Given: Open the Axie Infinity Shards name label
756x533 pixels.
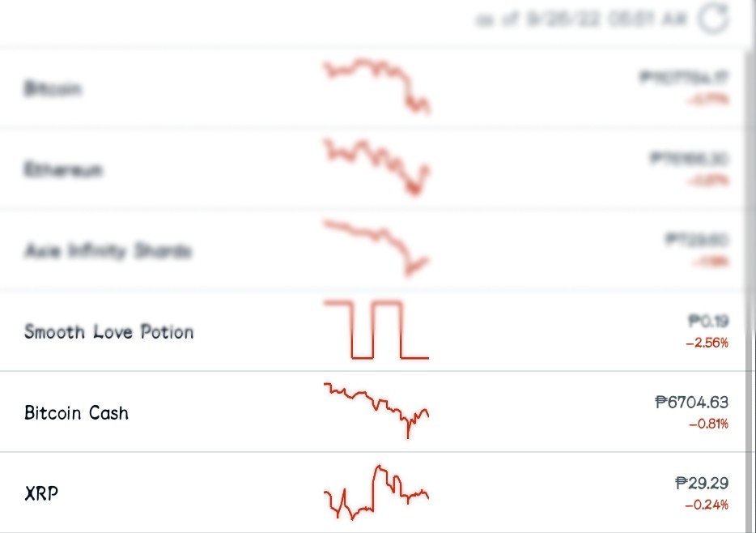Looking at the screenshot, I should point(108,250).
